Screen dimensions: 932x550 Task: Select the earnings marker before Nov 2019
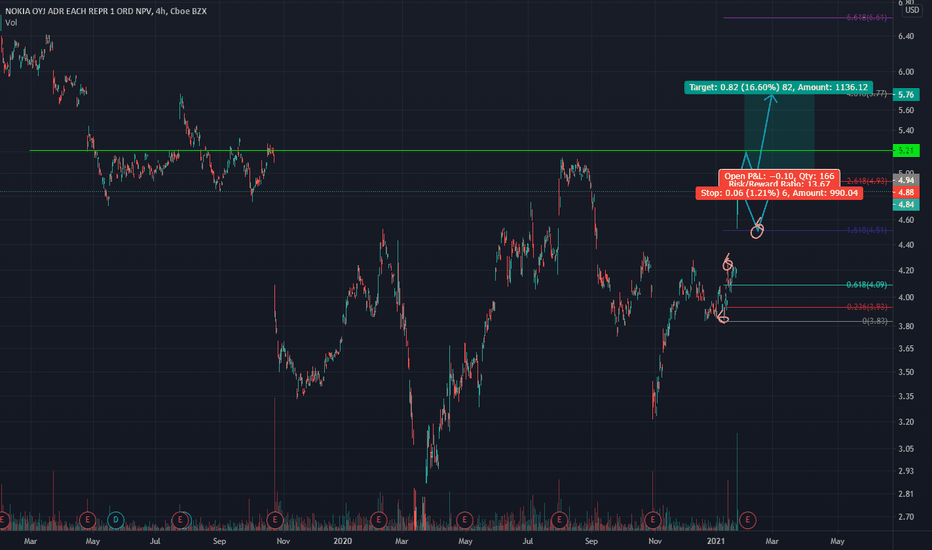[x=275, y=520]
